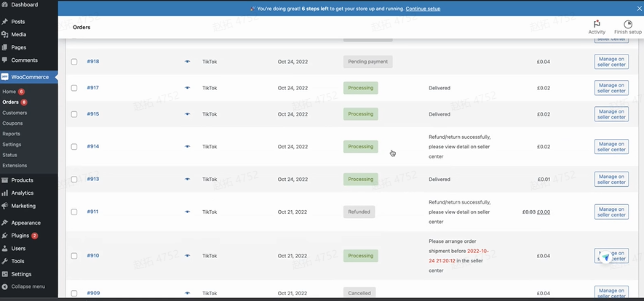
Task: Go to Customers under WooCommerce
Action: (x=15, y=113)
